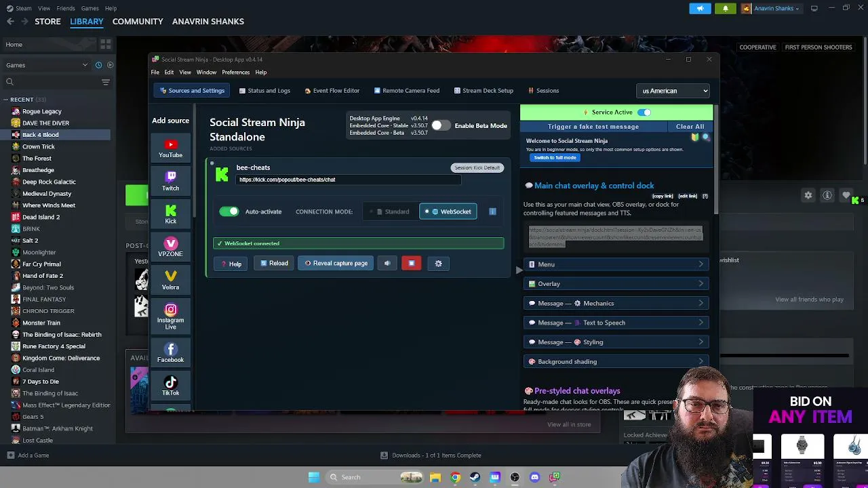Open bee-cheats source settings gear
This screenshot has width=868, height=488.
pyautogui.click(x=438, y=263)
